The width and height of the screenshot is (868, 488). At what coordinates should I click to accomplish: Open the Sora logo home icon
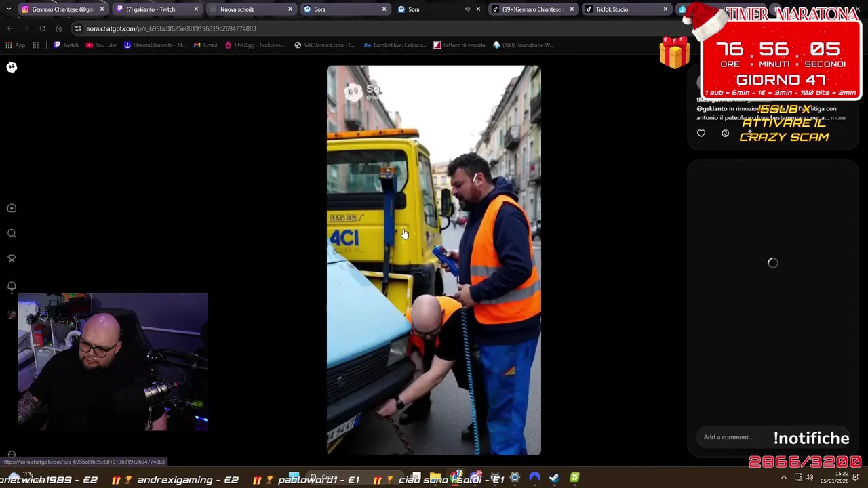pos(12,67)
